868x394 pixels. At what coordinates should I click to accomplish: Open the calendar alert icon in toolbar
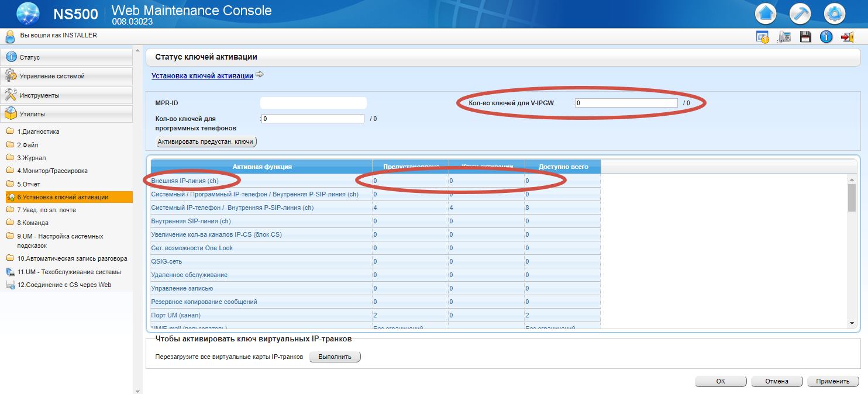click(x=762, y=37)
